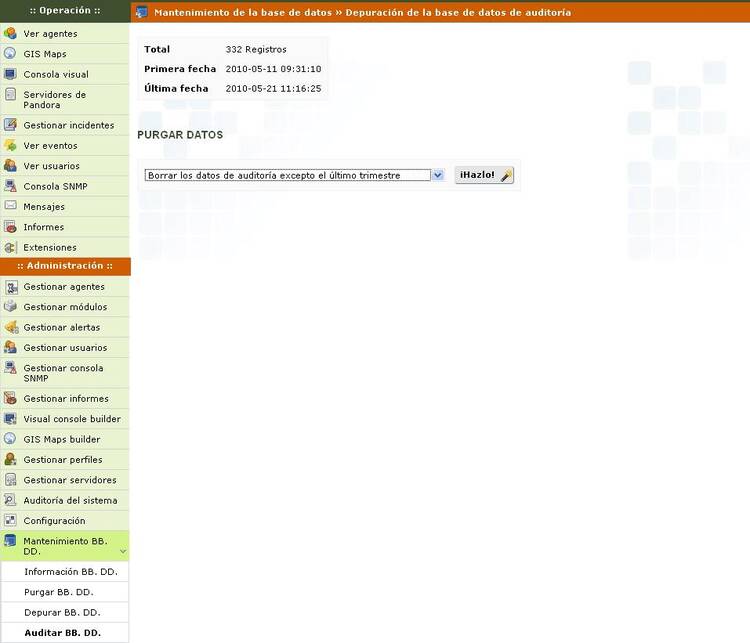Image resolution: width=750 pixels, height=643 pixels.
Task: Click the Ver agentes icon in sidebar
Action: 10,34
